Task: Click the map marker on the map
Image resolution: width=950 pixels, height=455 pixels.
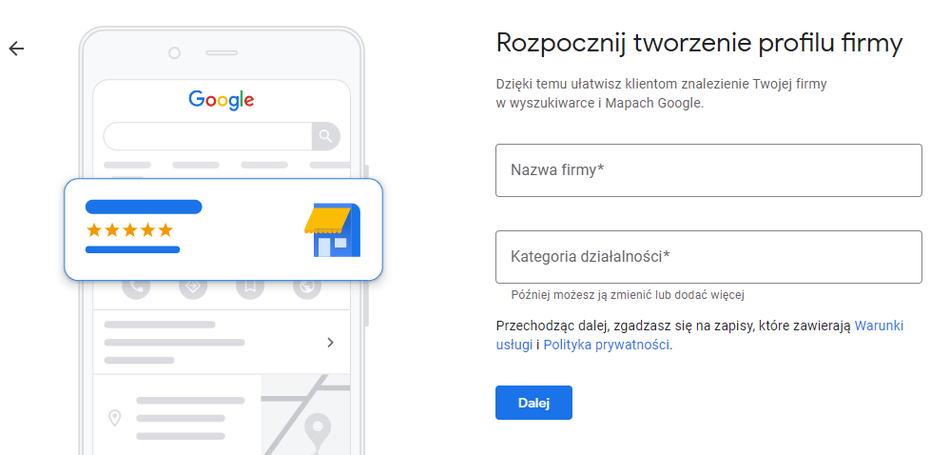Action: [x=318, y=430]
